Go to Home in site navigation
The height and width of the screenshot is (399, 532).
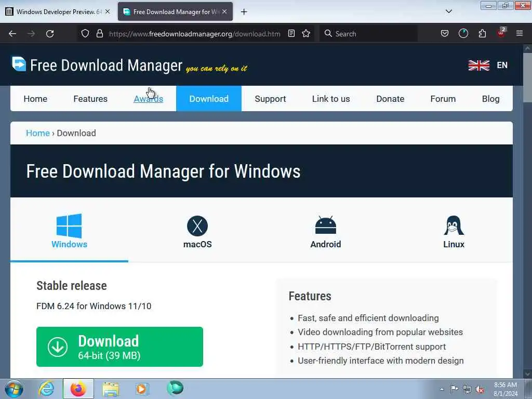(x=35, y=99)
